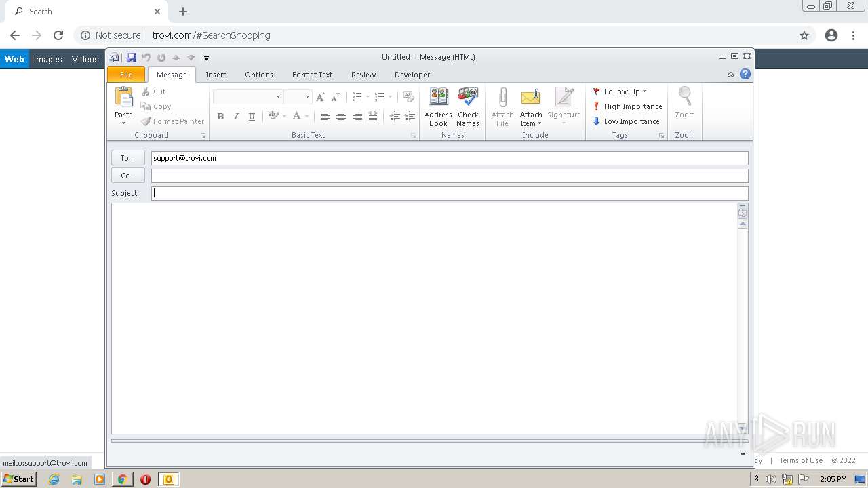Screen dimensions: 868x488
Task: Bookmark the page with the star icon
Action: click(x=804, y=35)
